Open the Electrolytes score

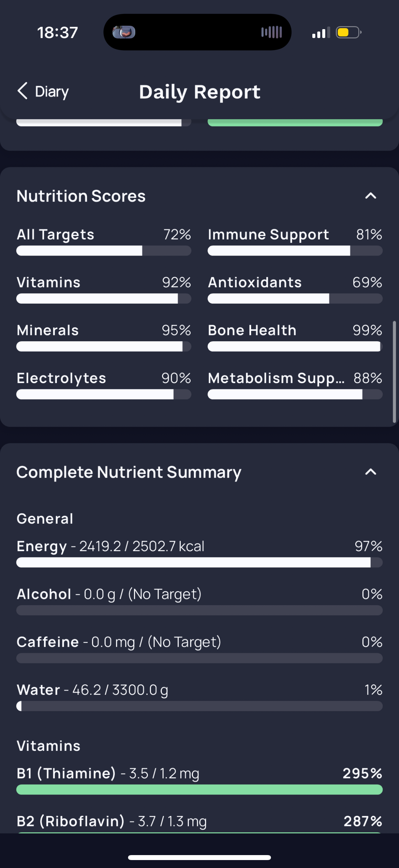click(x=104, y=385)
